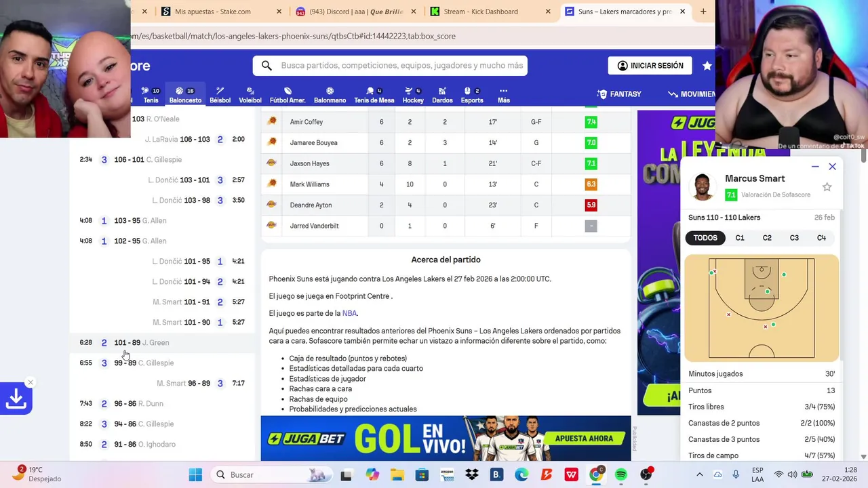Select the C2 quarter filter
This screenshot has height=488, width=868.
tap(767, 238)
